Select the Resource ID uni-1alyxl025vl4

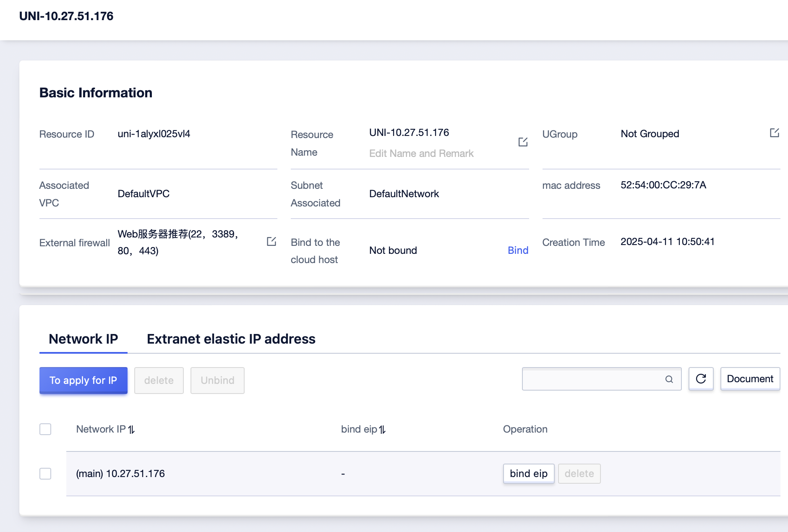(154, 134)
